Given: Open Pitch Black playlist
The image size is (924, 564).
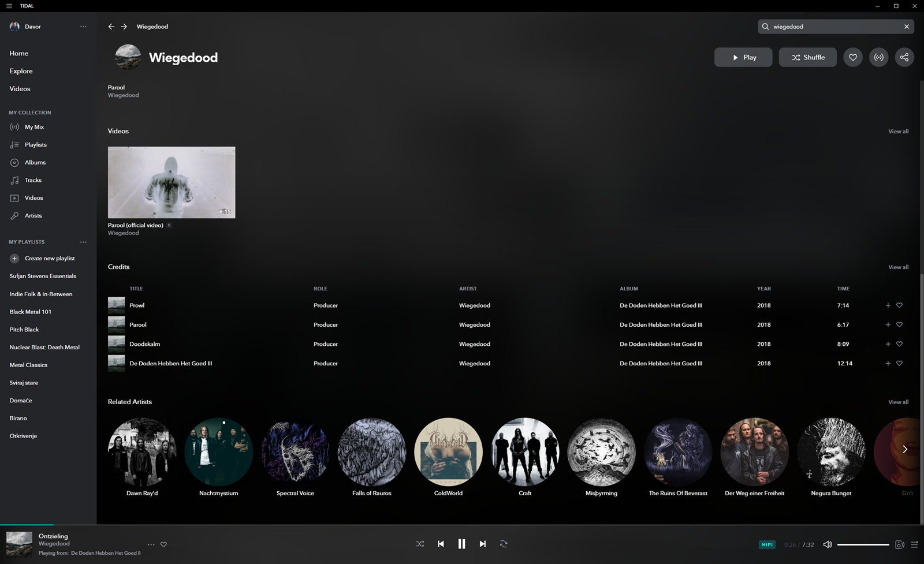Looking at the screenshot, I should [x=24, y=330].
